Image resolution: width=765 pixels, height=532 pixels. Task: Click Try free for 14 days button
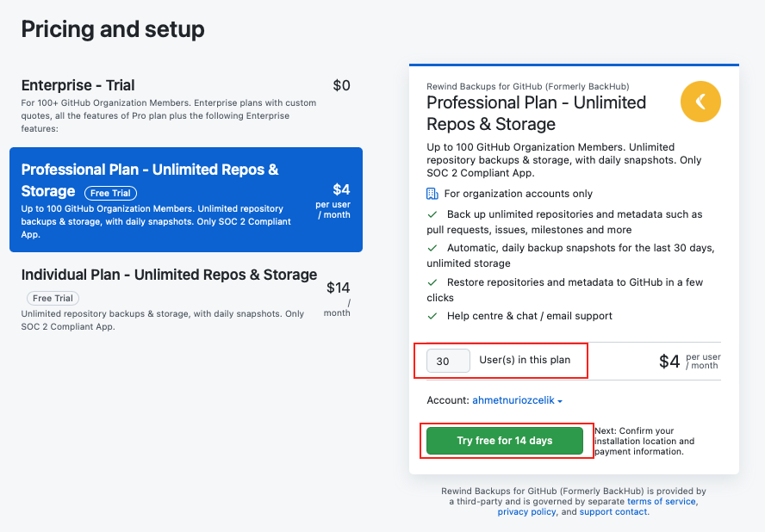[x=505, y=441]
